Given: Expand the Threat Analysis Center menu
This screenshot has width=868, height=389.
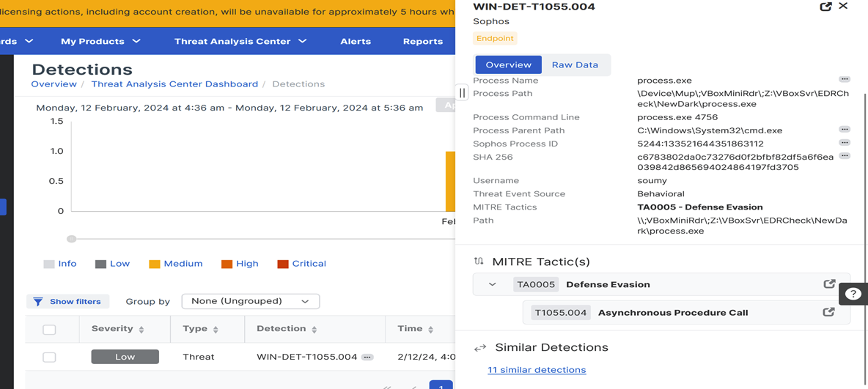Looking at the screenshot, I should [240, 42].
